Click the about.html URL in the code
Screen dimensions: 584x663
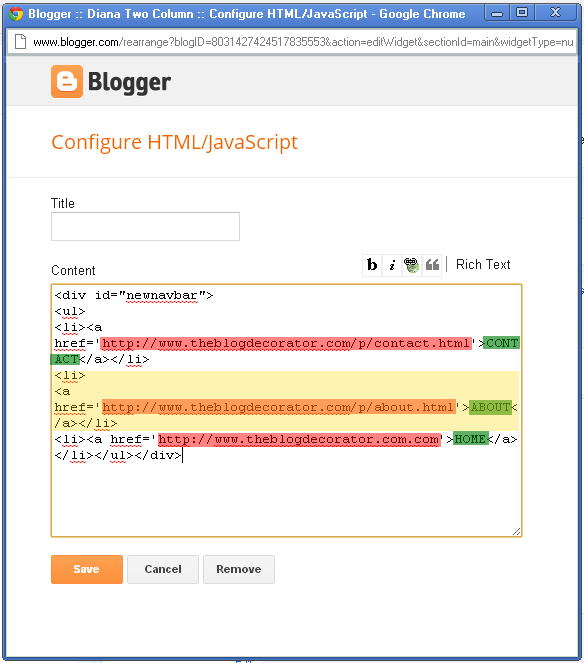coord(278,407)
